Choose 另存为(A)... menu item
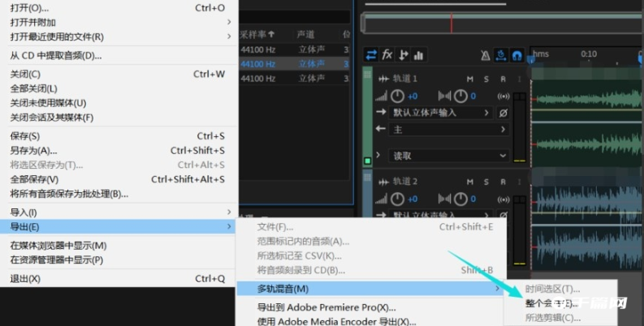This screenshot has width=644, height=326. [119, 151]
